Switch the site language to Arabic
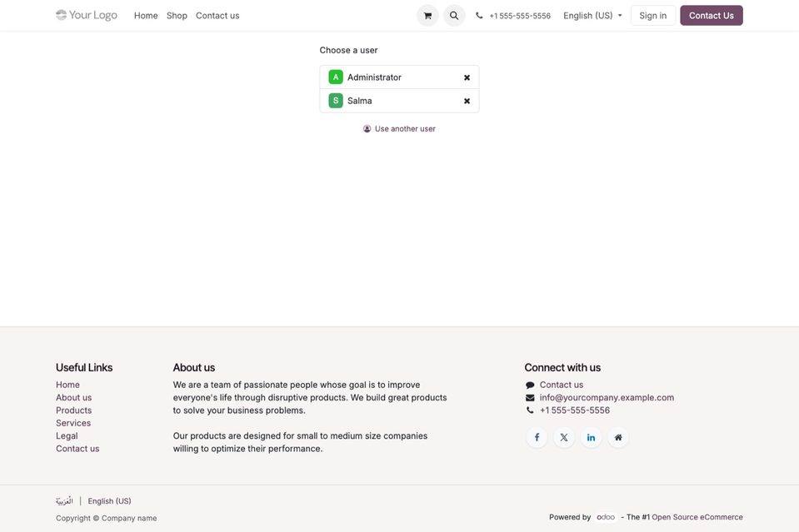 (64, 501)
